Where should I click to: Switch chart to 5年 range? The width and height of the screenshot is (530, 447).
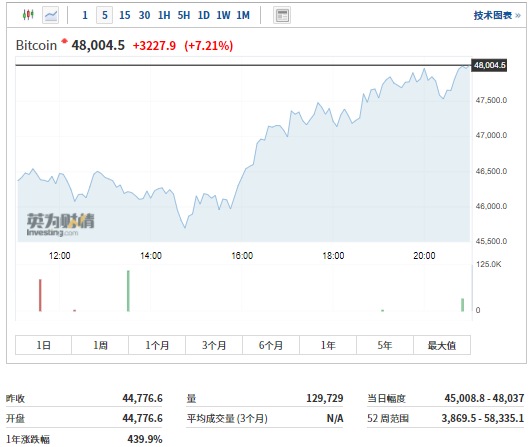(385, 345)
